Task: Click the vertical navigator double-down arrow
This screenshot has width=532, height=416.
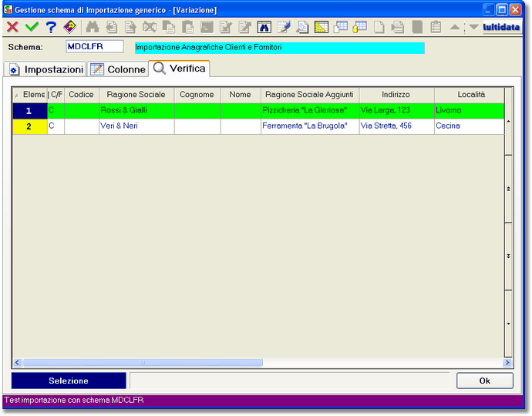Action: point(508,257)
